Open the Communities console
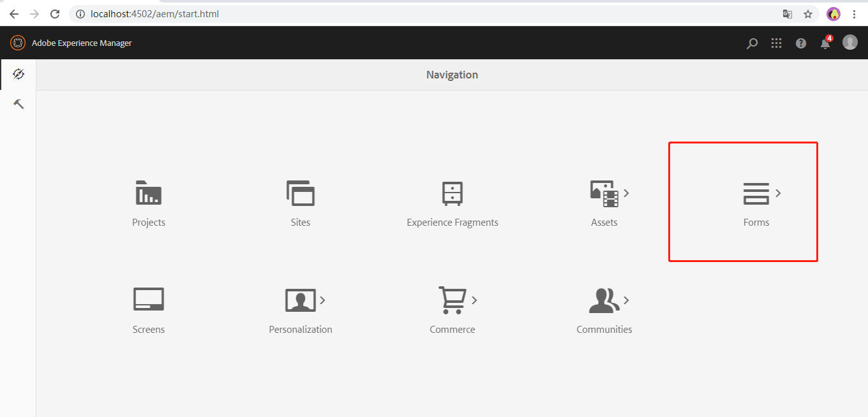 [601, 309]
